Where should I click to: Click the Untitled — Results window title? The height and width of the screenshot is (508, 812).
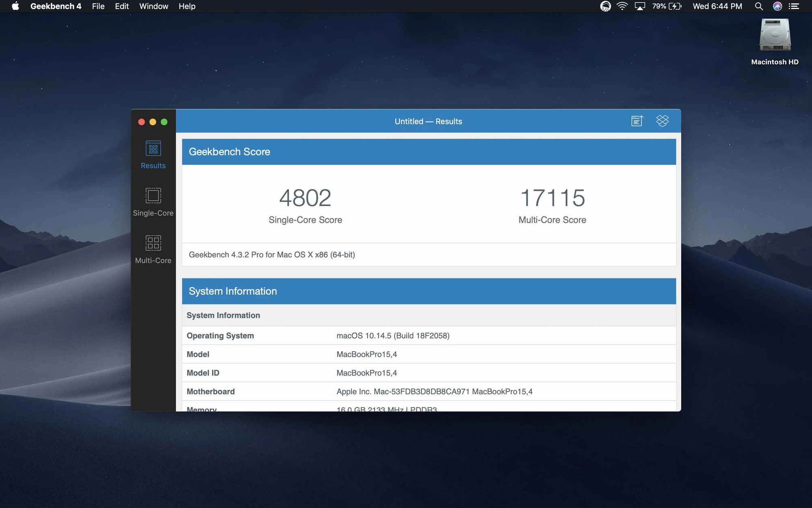428,122
